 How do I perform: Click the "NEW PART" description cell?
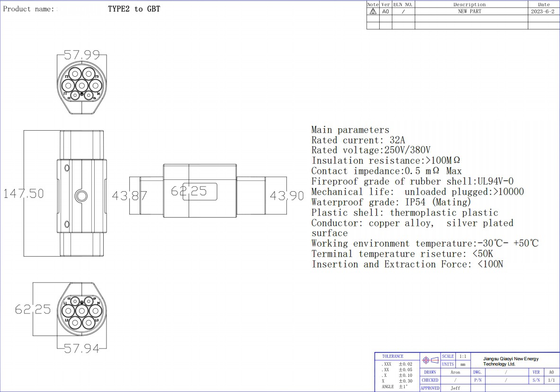coord(469,11)
